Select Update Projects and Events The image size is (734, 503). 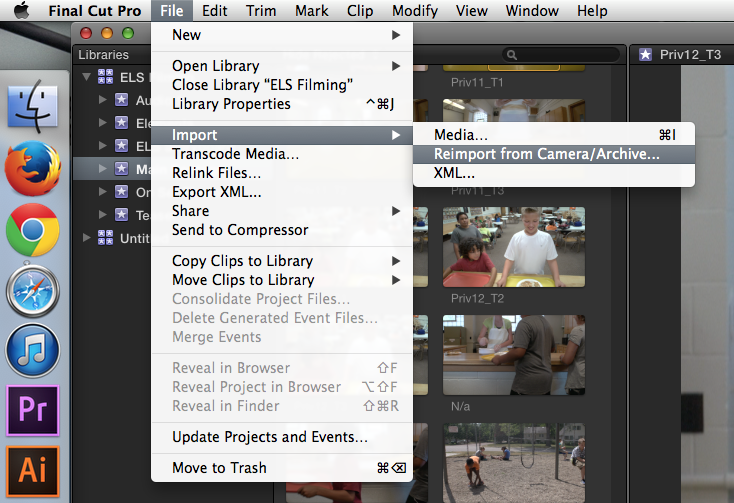tap(269, 437)
